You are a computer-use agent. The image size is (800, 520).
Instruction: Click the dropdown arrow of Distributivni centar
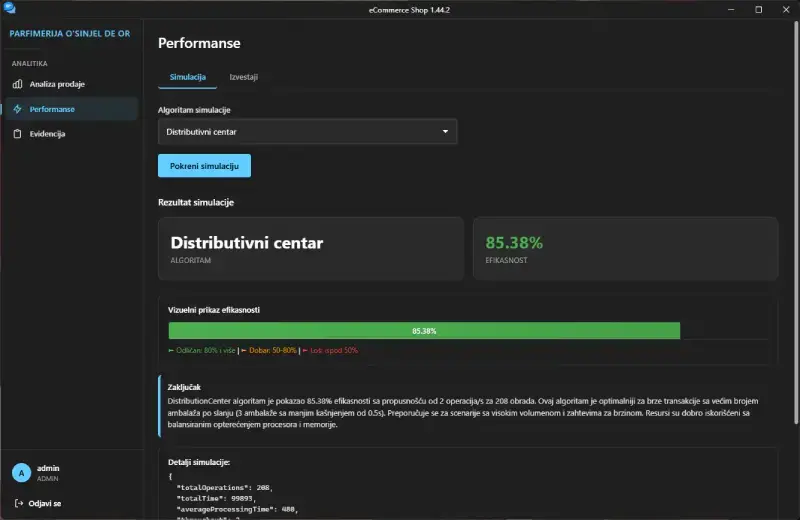coord(445,132)
